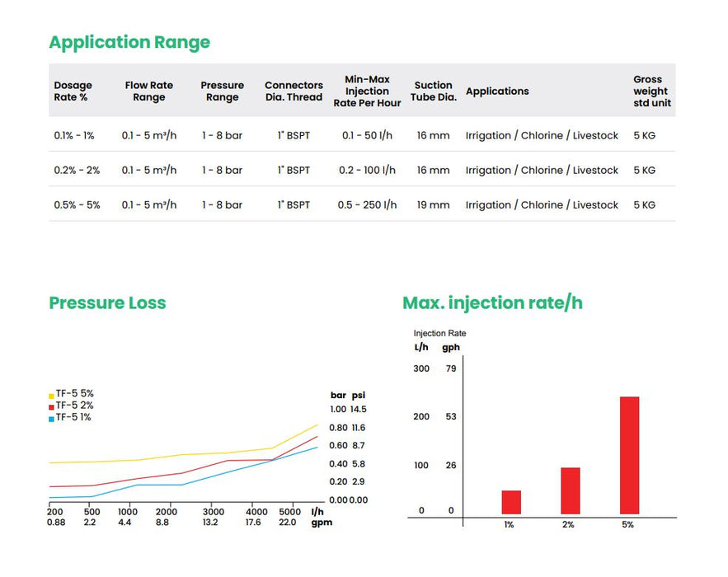Select the Dosage Rate % column header

coord(73,91)
